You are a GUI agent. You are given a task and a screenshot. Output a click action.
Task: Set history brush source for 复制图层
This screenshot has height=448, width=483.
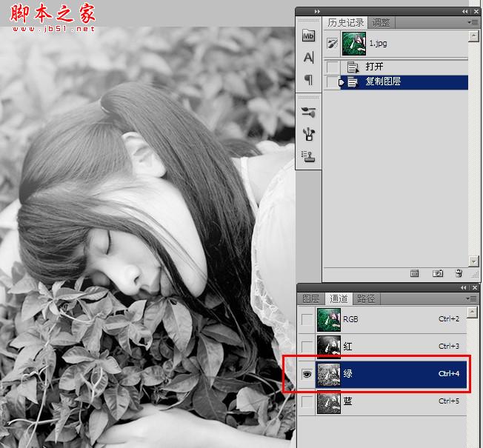pos(332,82)
